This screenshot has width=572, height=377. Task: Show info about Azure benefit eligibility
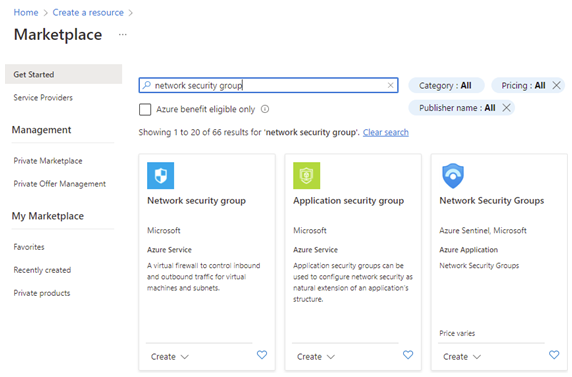[x=265, y=109]
